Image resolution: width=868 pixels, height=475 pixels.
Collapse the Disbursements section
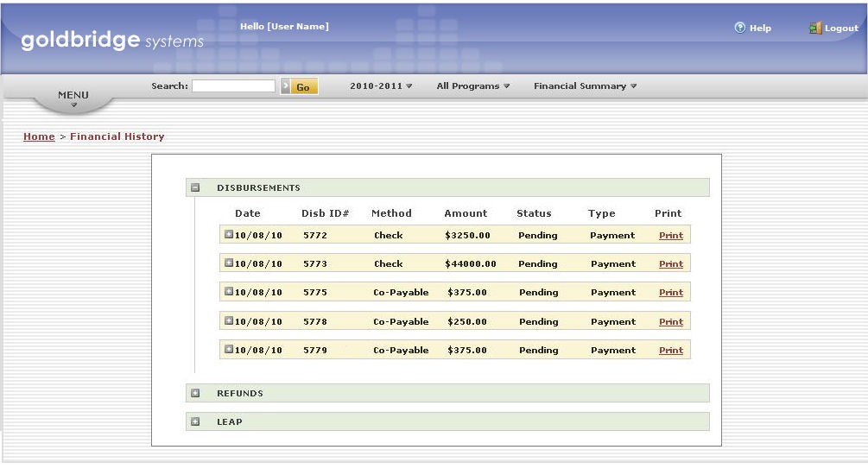click(195, 187)
